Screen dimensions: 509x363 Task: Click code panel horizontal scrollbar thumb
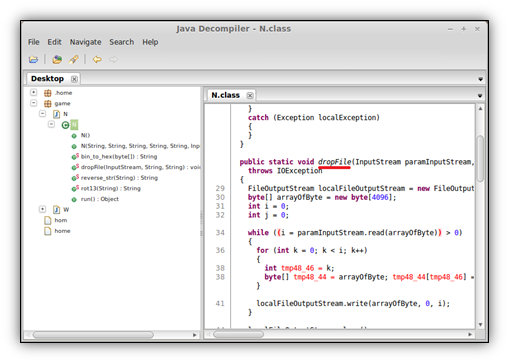click(x=238, y=334)
